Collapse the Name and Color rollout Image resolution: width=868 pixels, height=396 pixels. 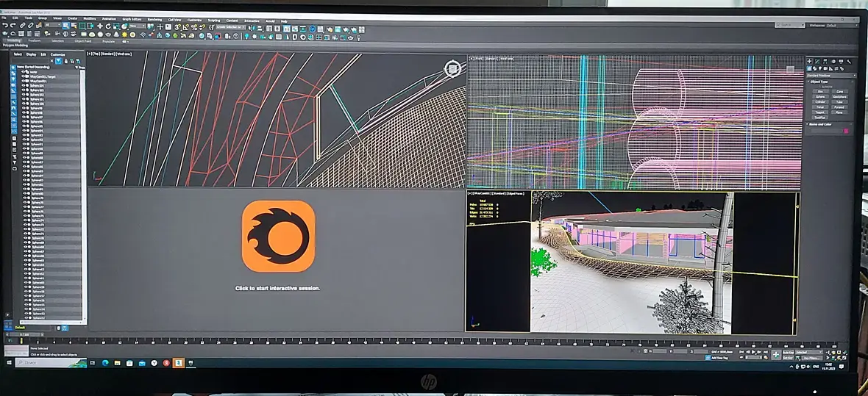click(819, 124)
